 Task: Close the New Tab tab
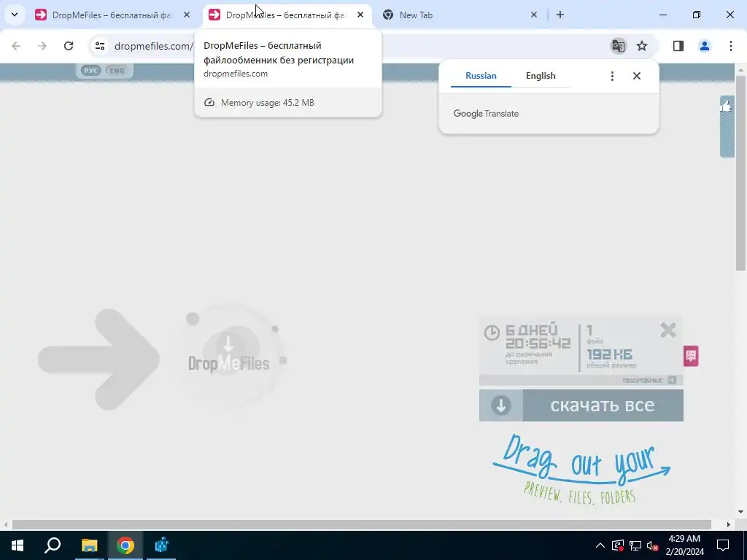533,15
